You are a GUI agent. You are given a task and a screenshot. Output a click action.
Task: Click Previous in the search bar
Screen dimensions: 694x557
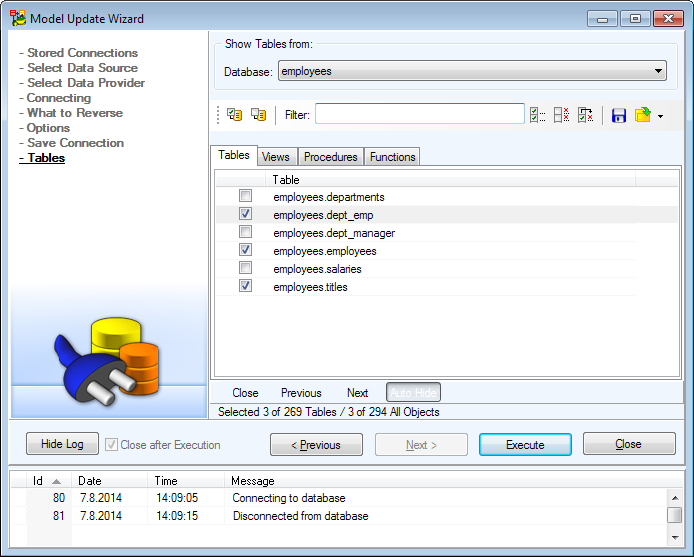301,393
